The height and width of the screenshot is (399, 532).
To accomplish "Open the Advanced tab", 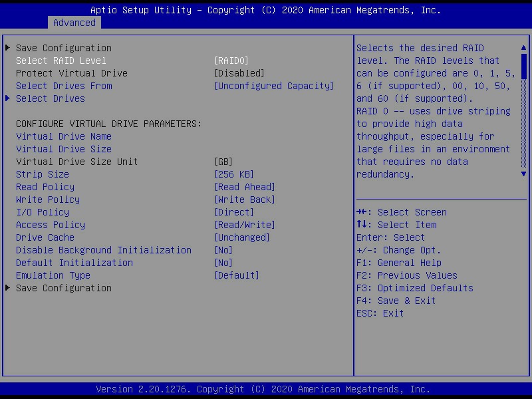I will [74, 23].
